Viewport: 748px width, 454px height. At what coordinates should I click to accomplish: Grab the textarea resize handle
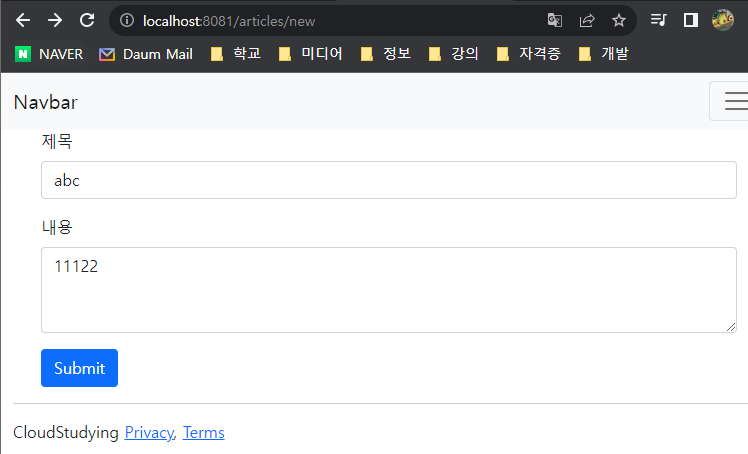731,327
